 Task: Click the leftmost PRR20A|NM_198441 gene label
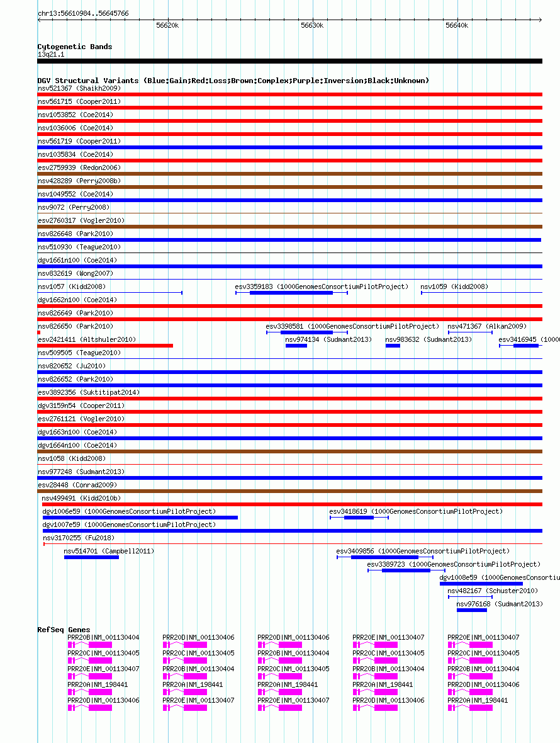[x=98, y=684]
